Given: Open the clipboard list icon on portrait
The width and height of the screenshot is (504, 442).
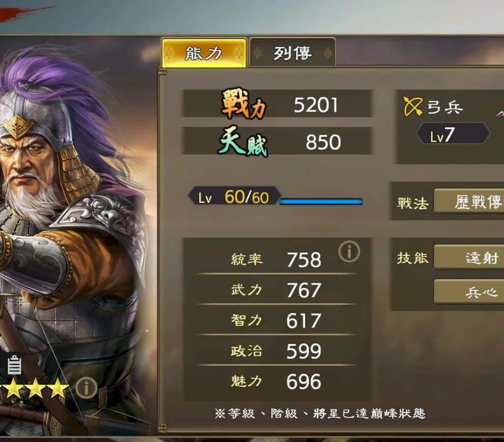Looking at the screenshot, I should 14,365.
